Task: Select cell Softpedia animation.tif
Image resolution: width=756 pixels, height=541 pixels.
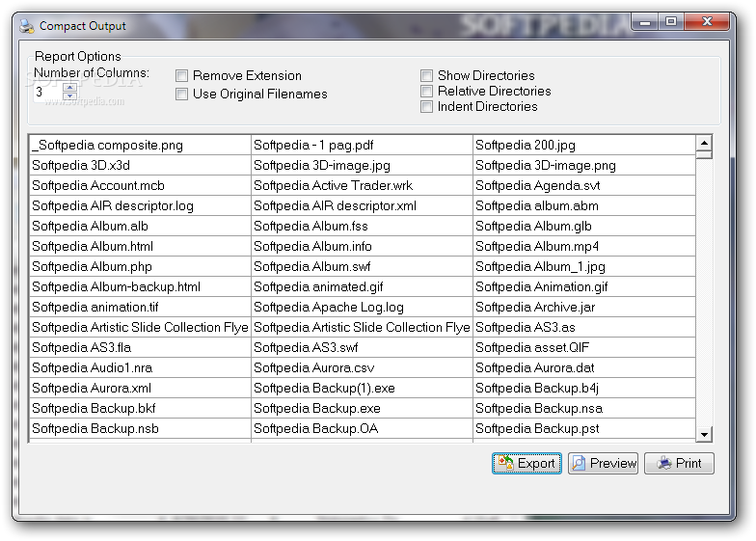Action: [140, 307]
